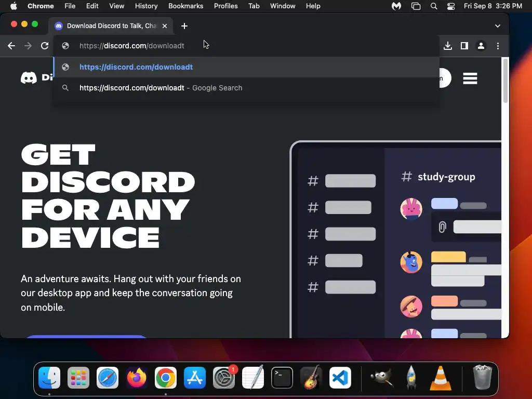This screenshot has height=399, width=532.
Task: Expand the tab search chevron
Action: click(497, 26)
